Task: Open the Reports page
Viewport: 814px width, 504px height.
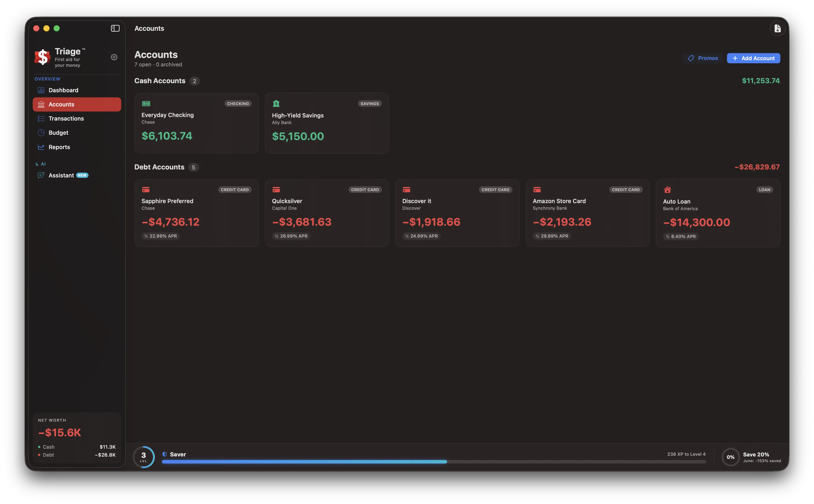Action: [x=77, y=147]
